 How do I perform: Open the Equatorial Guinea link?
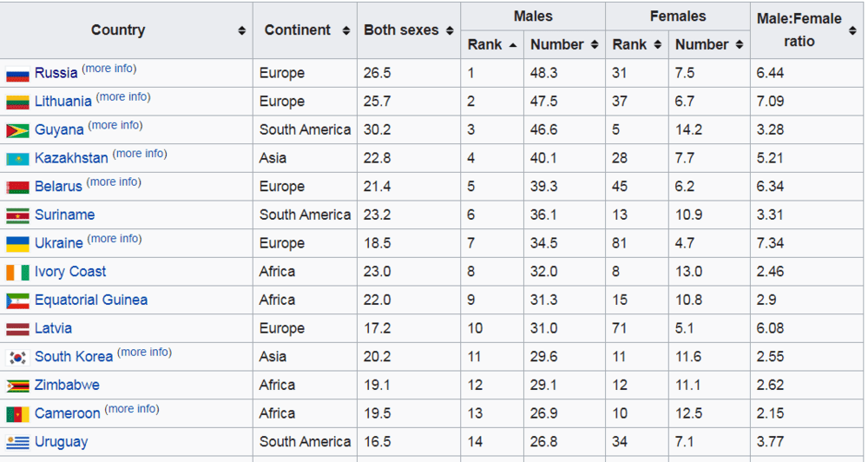click(x=90, y=300)
